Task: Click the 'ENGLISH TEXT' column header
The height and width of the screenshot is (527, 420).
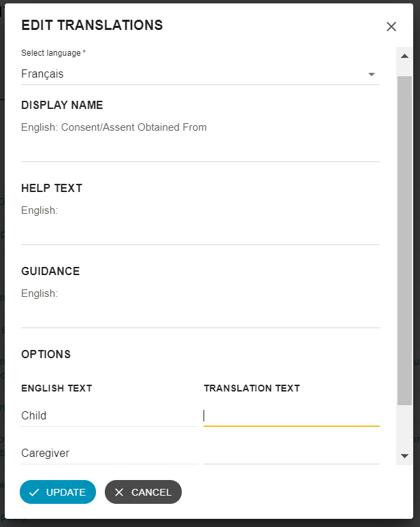Action: [56, 388]
